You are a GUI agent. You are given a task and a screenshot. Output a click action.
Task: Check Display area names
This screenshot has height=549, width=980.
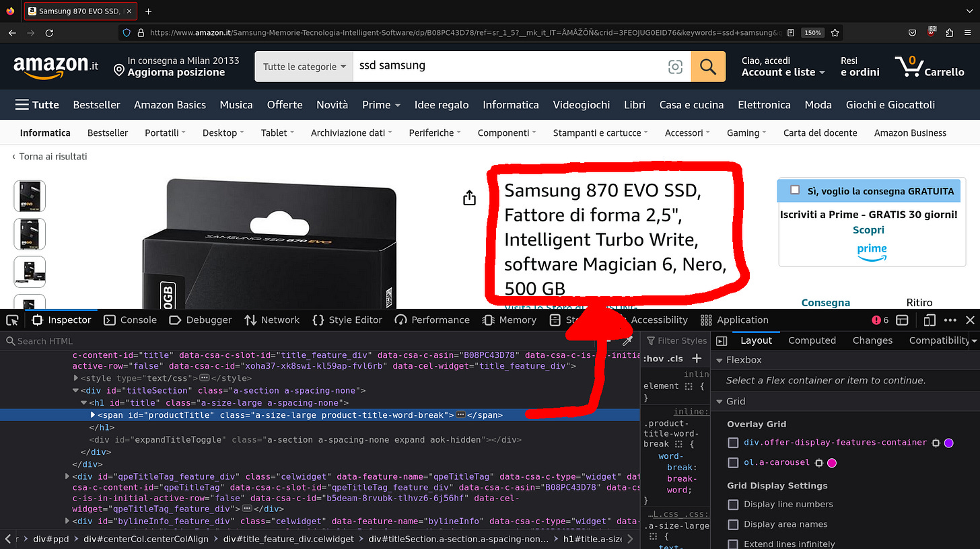[x=733, y=524]
